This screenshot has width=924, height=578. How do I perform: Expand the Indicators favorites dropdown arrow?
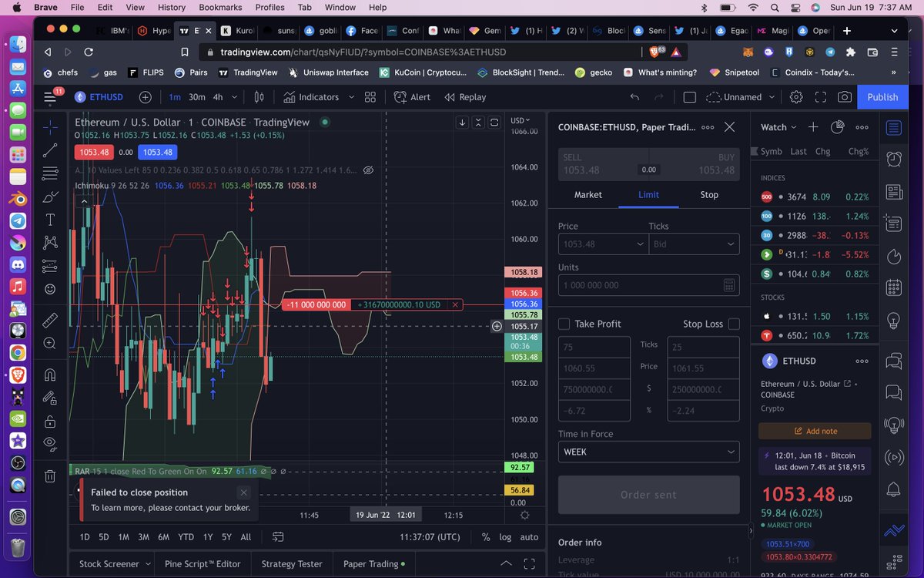point(351,97)
